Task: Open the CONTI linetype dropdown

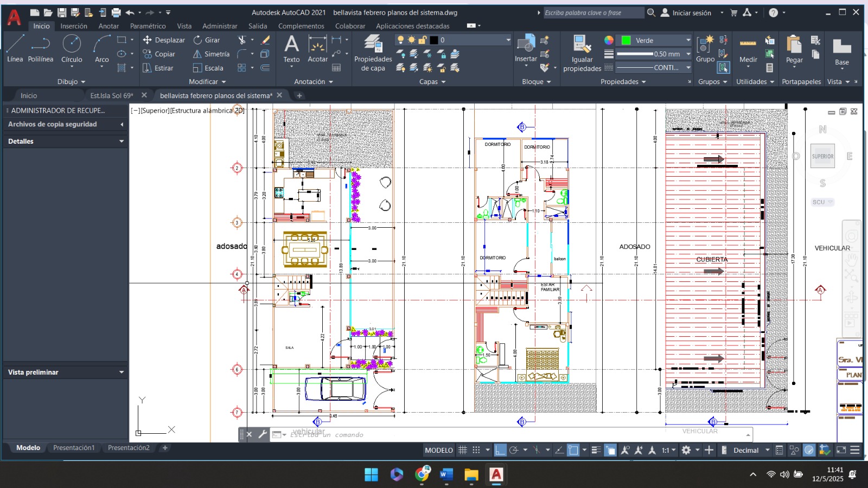Action: tap(688, 68)
